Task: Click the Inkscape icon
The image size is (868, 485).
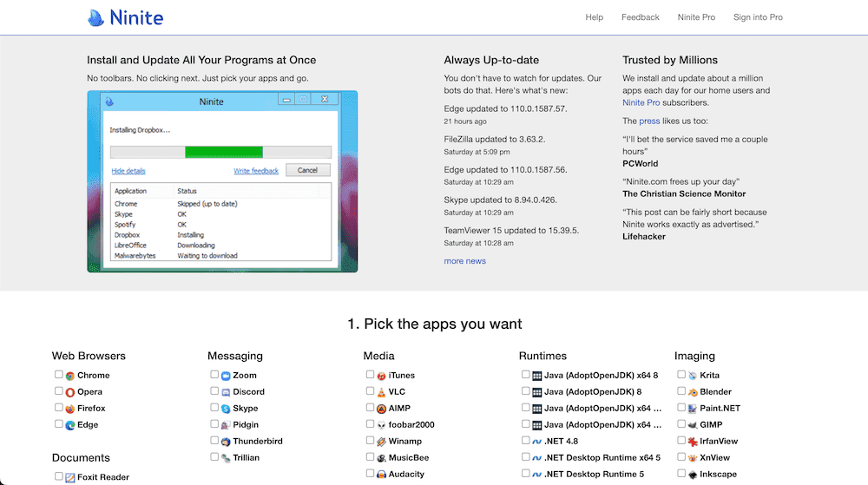Action: click(x=693, y=475)
